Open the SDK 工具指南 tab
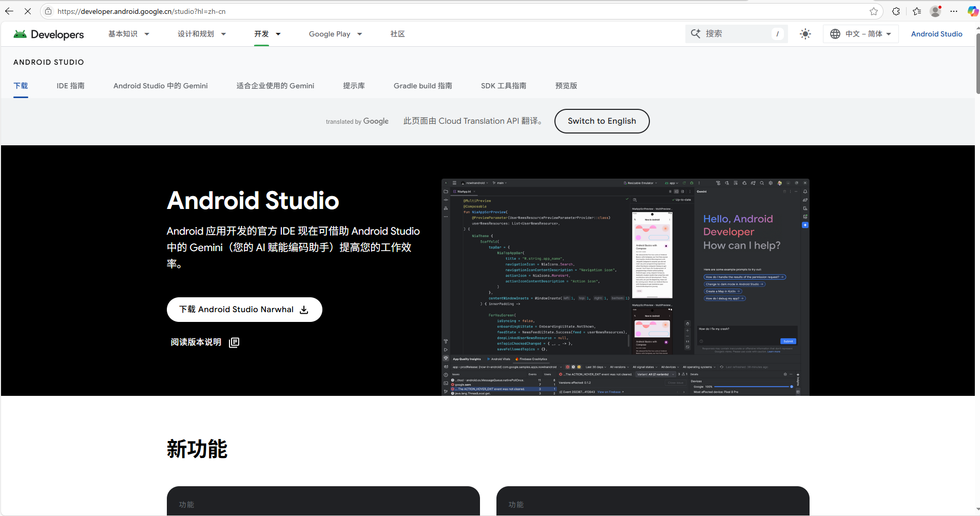 (x=504, y=86)
